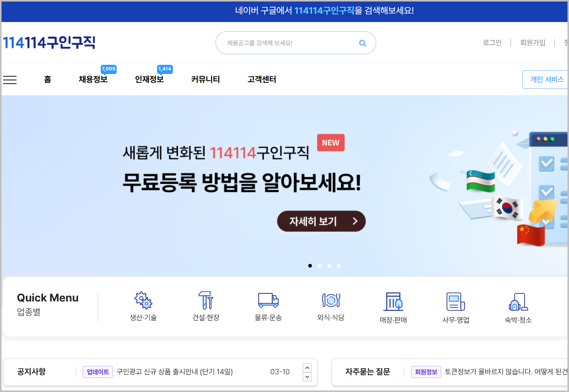Click the 회원정보 tag in FAQ
This screenshot has width=569, height=392.
(x=426, y=372)
